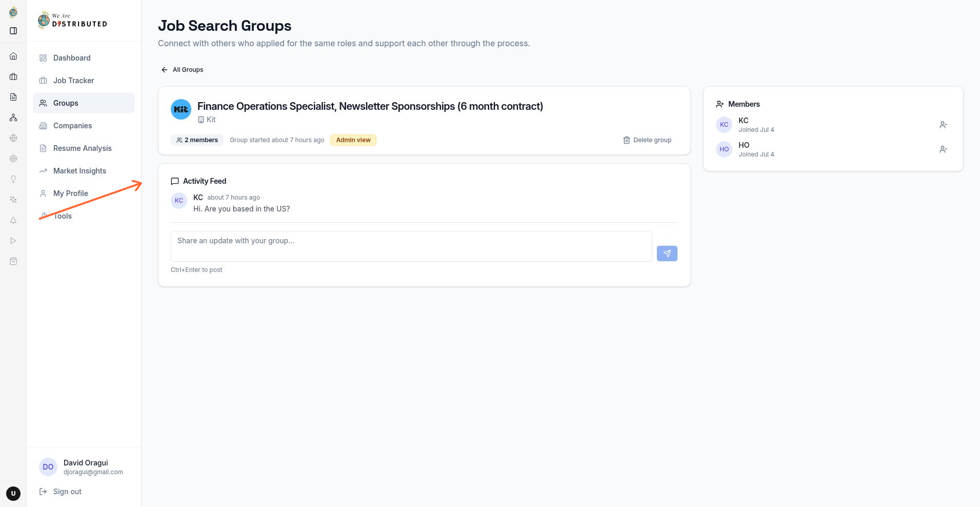980x507 pixels.
Task: Focus the Share an update text field
Action: tap(411, 246)
